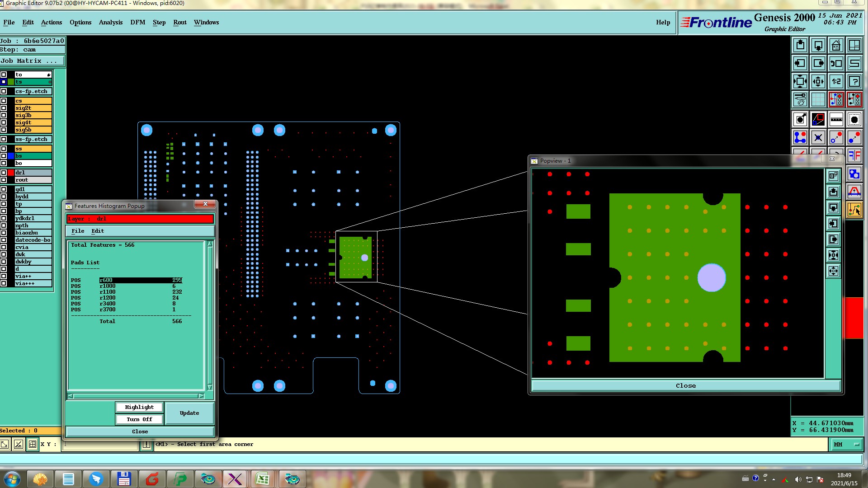Open the MM units dropdown
This screenshot has height=488, width=868.
coord(846,445)
